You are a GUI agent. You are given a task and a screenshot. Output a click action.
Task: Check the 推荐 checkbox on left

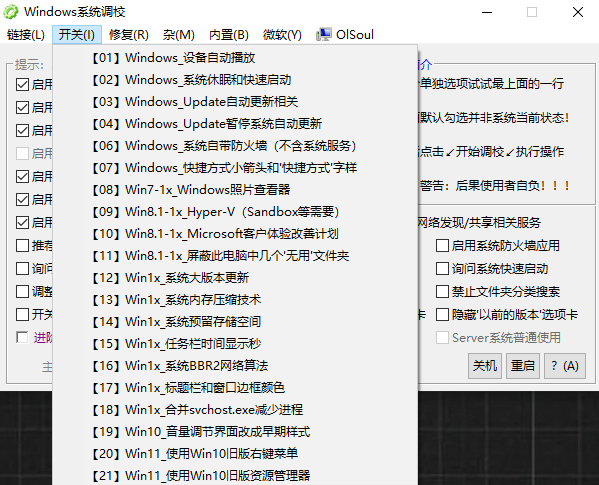pyautogui.click(x=23, y=246)
